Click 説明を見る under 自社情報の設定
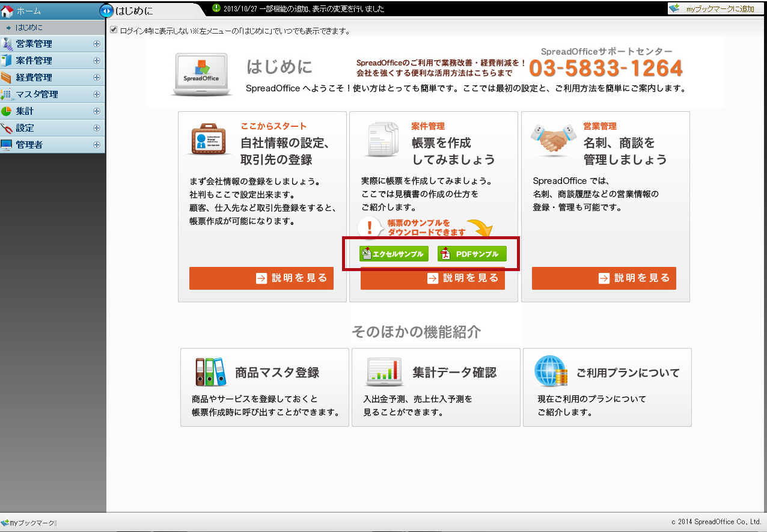The height and width of the screenshot is (532, 767). pos(261,278)
